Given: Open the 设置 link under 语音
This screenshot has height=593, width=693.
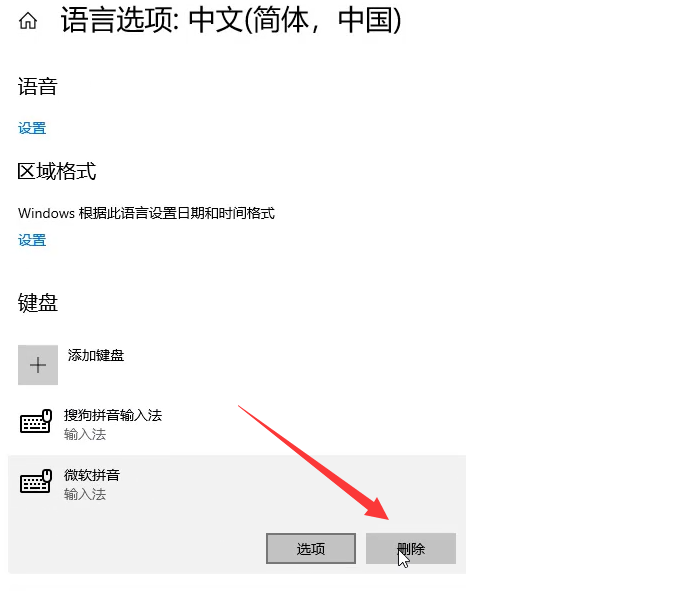Looking at the screenshot, I should (32, 128).
